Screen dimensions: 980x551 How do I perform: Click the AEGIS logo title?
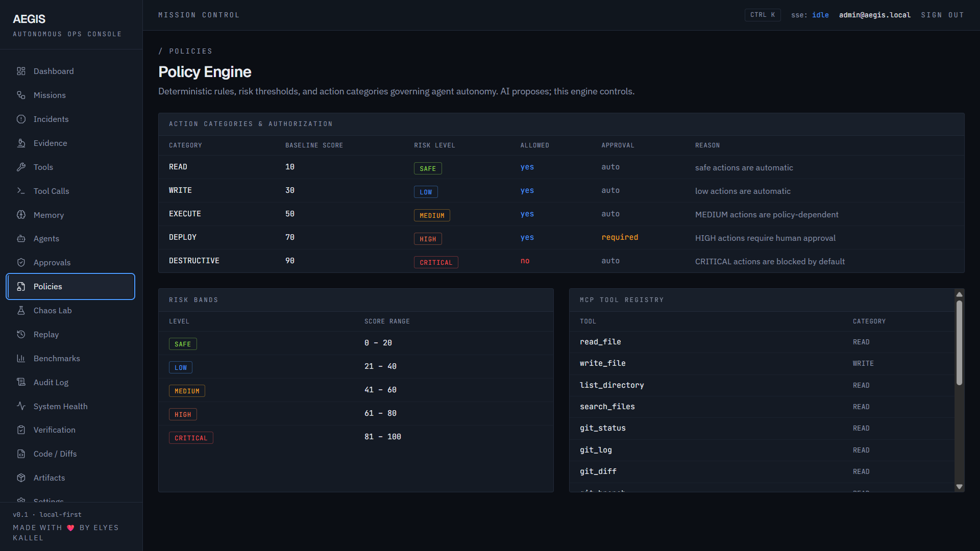(29, 19)
